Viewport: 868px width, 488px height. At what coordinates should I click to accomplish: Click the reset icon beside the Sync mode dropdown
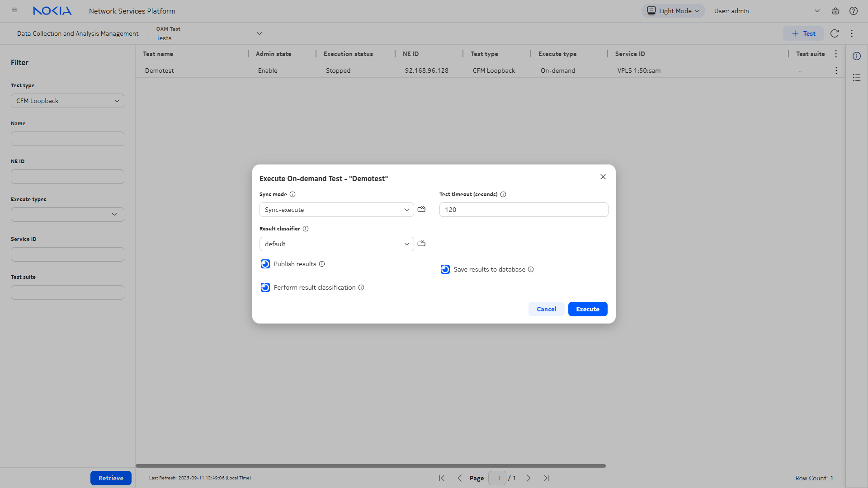421,209
